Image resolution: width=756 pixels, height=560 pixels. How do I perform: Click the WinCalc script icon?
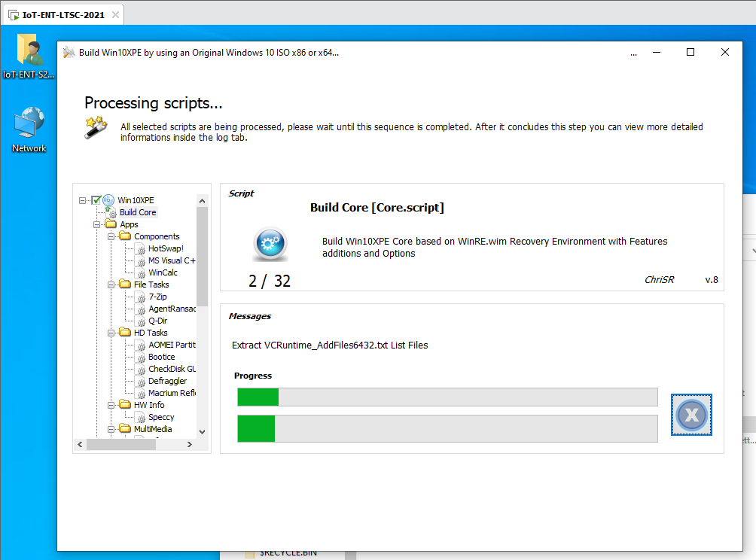(x=140, y=272)
